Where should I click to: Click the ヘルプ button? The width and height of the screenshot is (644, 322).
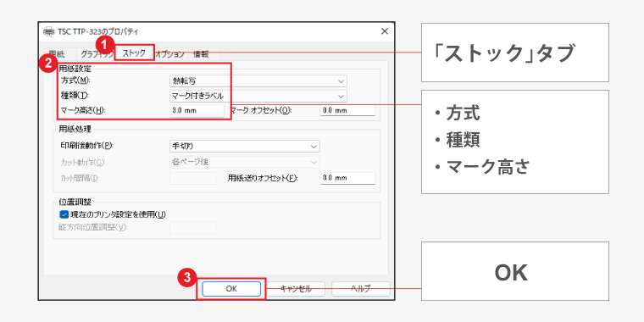point(361,289)
